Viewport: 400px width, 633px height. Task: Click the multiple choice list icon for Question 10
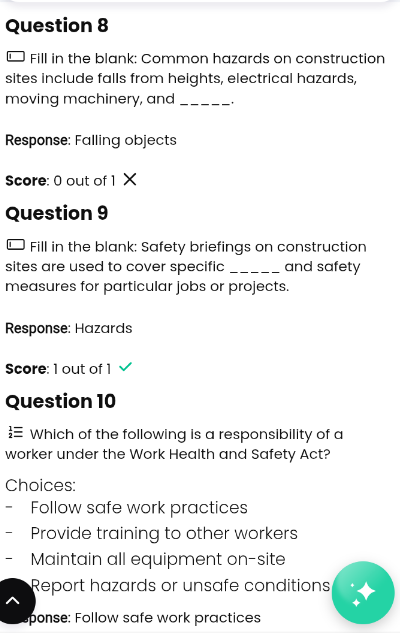(16, 433)
